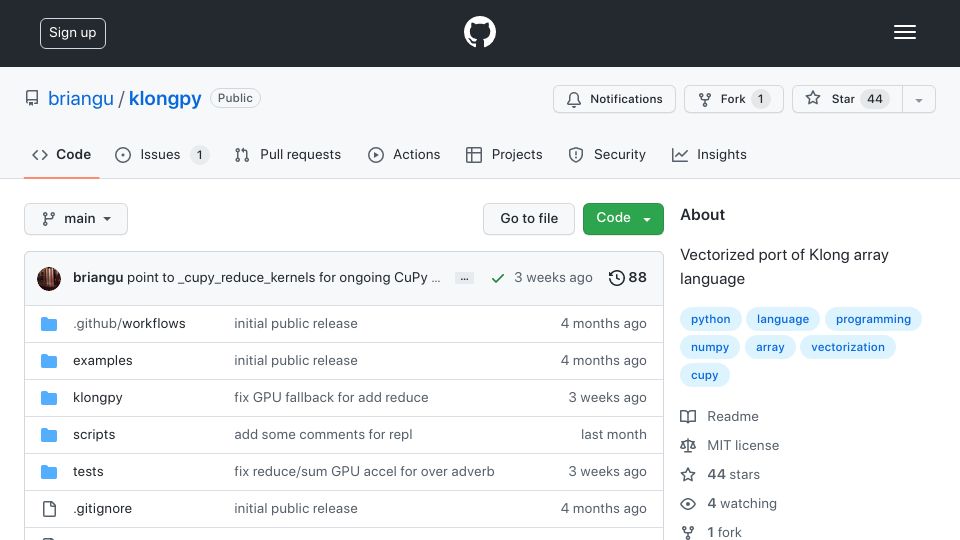Click the vectorization topic tag
This screenshot has height=540, width=960.
(x=848, y=347)
